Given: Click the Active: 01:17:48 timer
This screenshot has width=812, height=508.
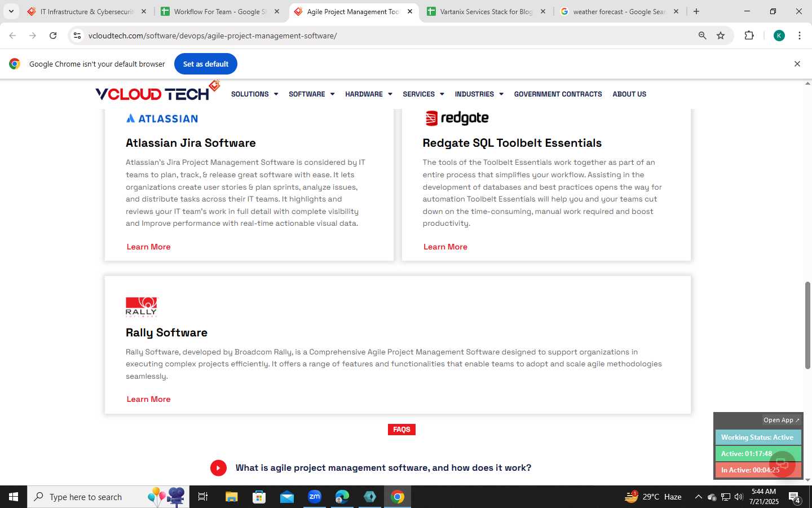Looking at the screenshot, I should click(x=757, y=453).
